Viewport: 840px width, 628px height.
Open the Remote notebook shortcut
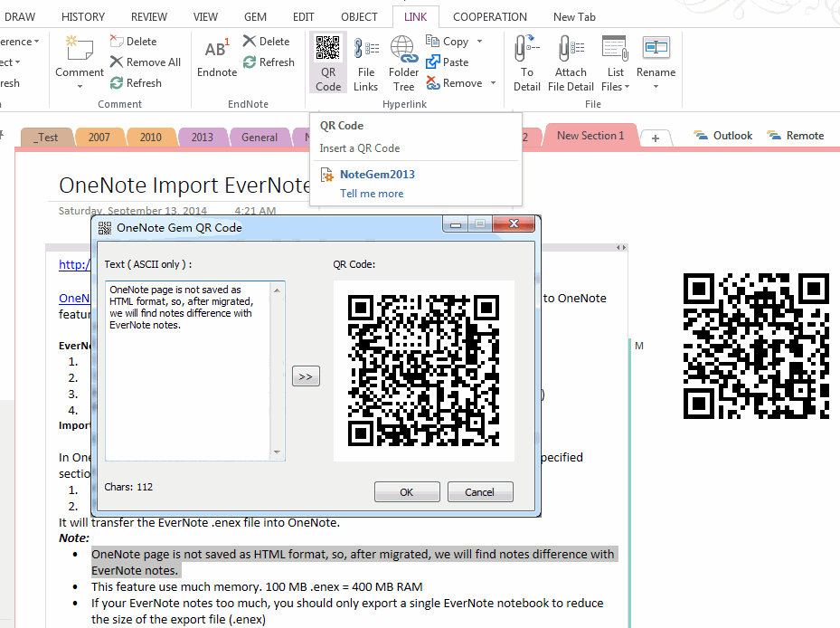[x=796, y=136]
